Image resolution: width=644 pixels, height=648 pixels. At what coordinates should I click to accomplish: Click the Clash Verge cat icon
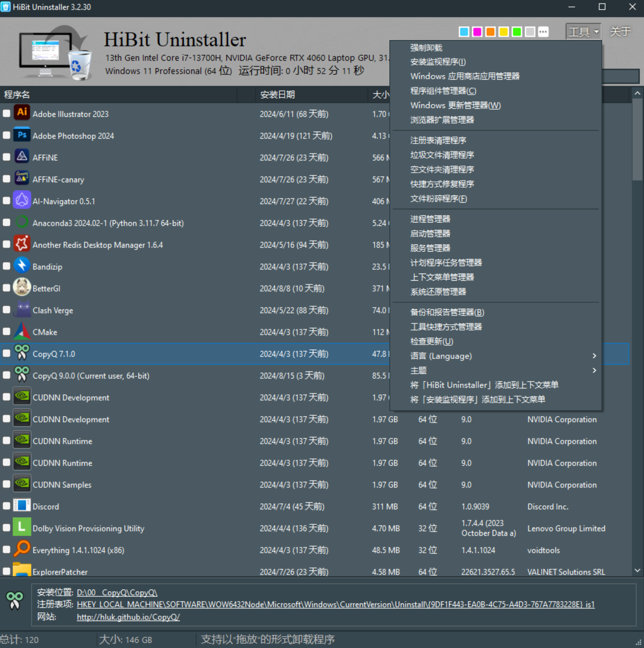pyautogui.click(x=22, y=310)
